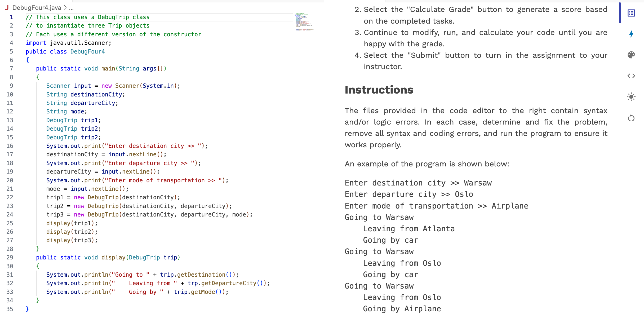Select the word Scanner on line 9
The height and width of the screenshot is (327, 644).
[x=59, y=86]
